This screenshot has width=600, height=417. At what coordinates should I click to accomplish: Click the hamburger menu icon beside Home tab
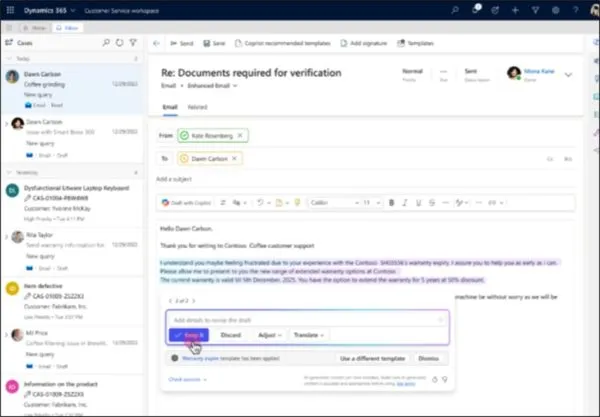[x=9, y=28]
